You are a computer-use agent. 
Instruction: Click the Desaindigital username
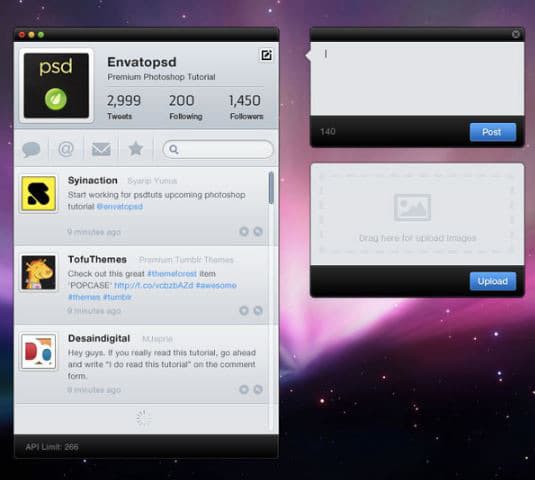tap(99, 338)
